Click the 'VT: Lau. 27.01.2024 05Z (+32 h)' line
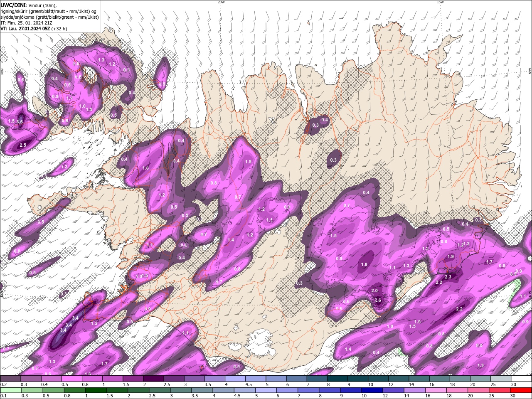Viewport: 532px width, 399px height. tap(34, 29)
